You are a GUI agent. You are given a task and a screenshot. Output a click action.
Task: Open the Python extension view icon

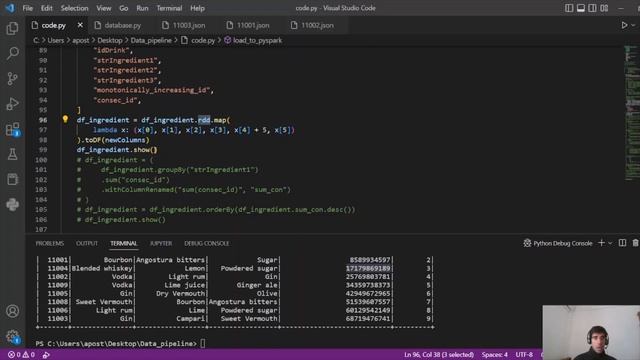(x=12, y=204)
